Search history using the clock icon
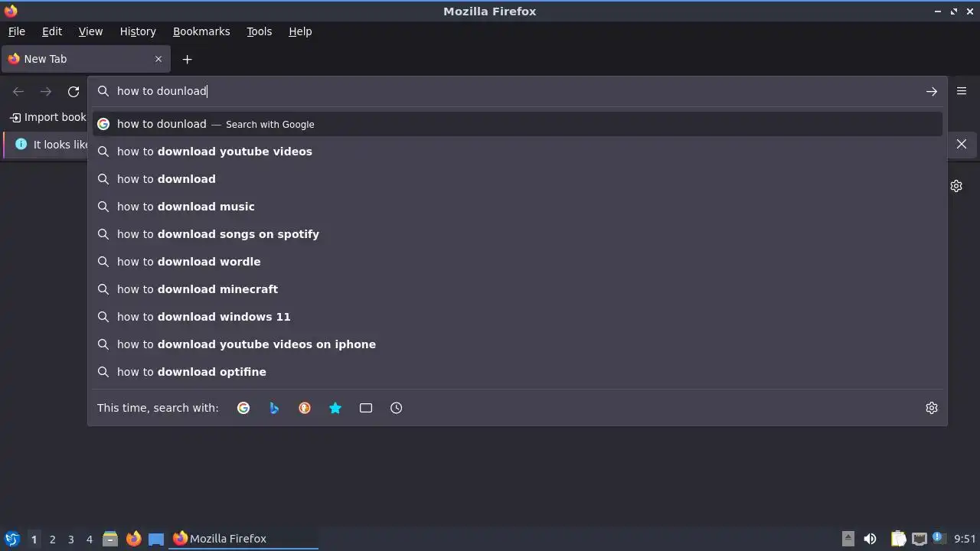The height and width of the screenshot is (551, 980). click(397, 408)
